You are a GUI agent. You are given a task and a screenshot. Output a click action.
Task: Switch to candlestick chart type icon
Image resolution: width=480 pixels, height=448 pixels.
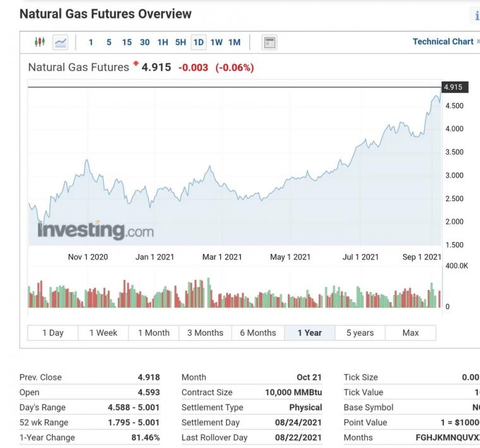click(40, 42)
